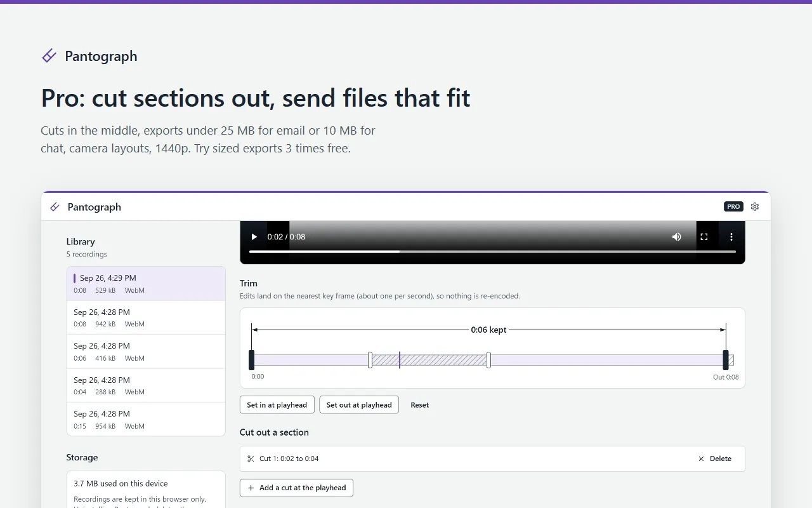The image size is (812, 508).
Task: Enter fullscreen video mode
Action: click(704, 237)
